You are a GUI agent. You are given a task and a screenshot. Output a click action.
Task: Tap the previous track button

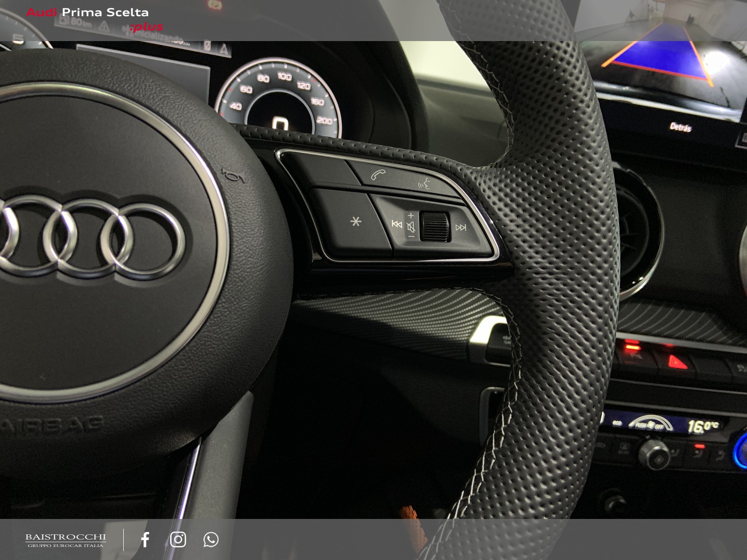(397, 224)
